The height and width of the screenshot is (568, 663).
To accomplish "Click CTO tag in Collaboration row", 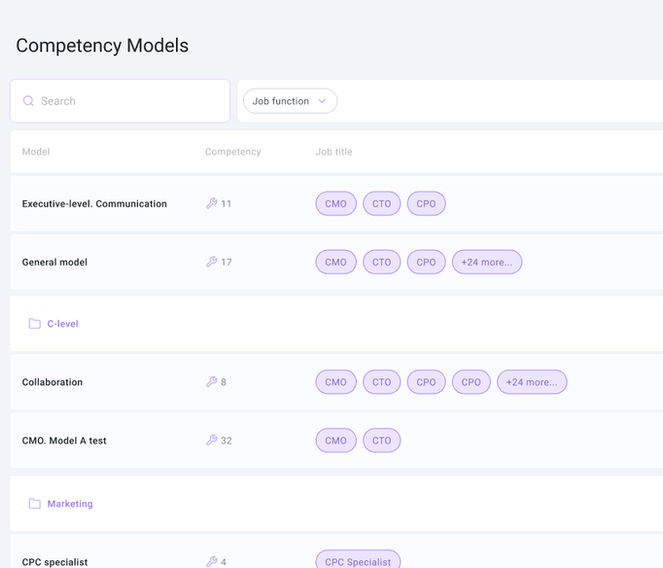I will [381, 382].
